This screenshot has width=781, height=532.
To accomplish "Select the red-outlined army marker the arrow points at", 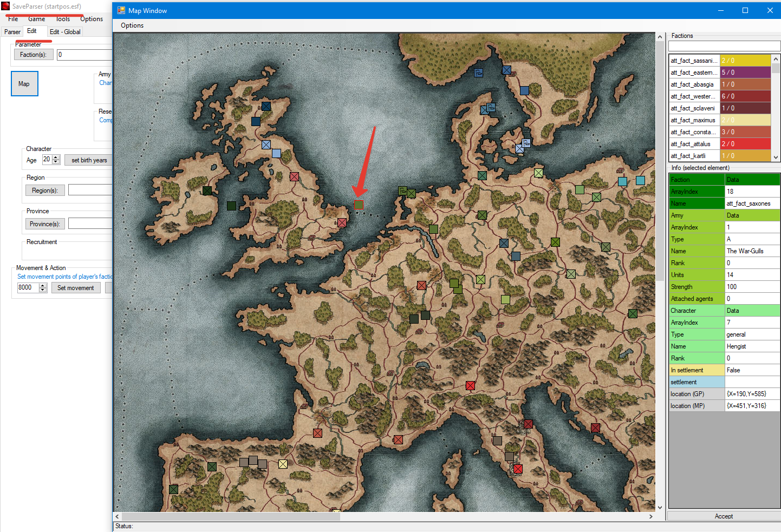I will pyautogui.click(x=359, y=205).
